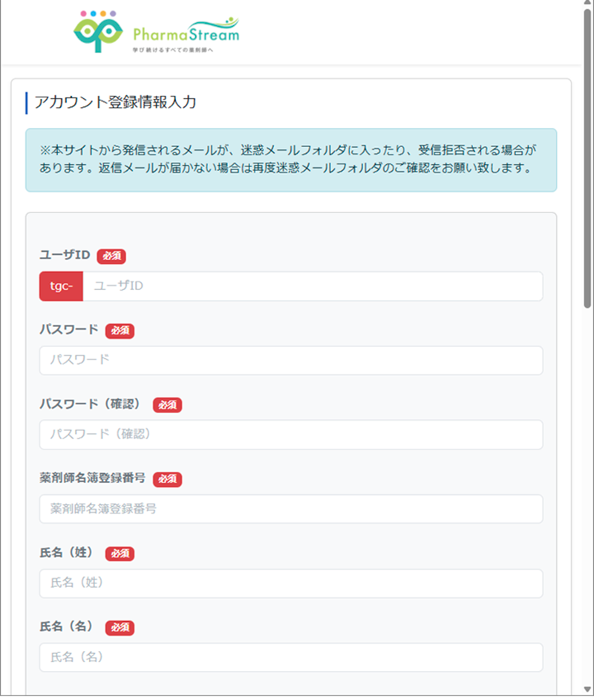This screenshot has height=700, width=594.
Task: Focus the パスワード input field
Action: pos(290,360)
